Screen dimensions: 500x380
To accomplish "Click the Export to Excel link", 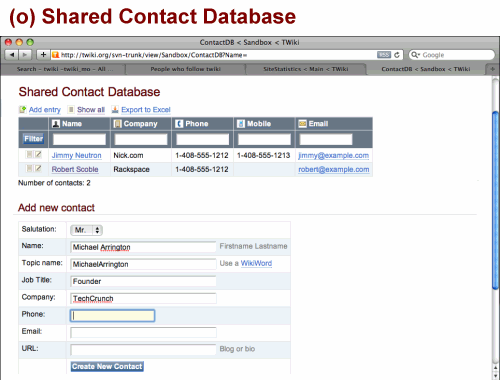I will tap(146, 110).
